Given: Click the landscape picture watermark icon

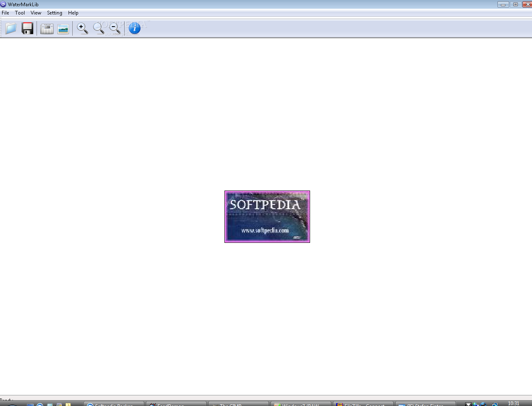Looking at the screenshot, I should pyautogui.click(x=63, y=29).
